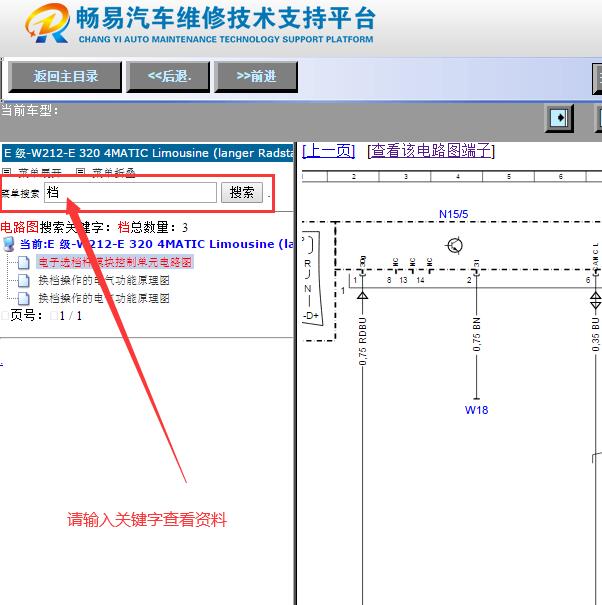
Task: Open the 查看该电路图端子 link
Action: tap(431, 150)
